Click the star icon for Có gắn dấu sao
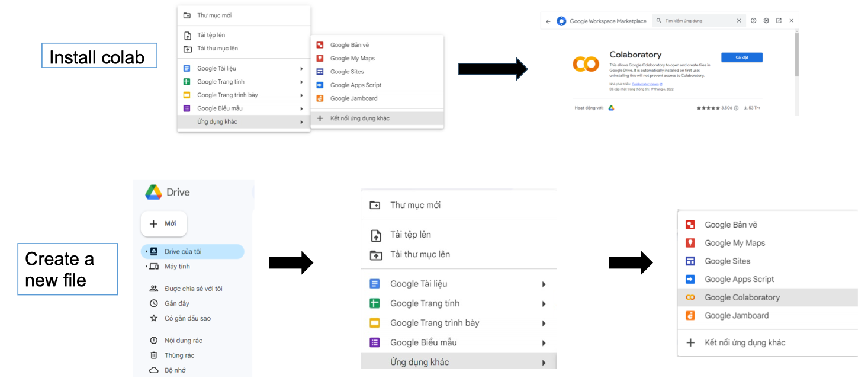 (154, 318)
